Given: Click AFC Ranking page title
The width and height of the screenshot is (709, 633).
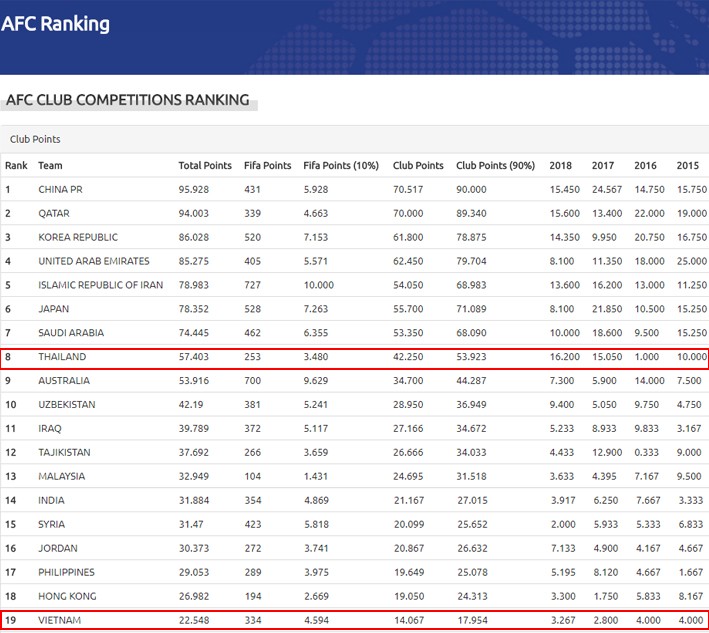Looking at the screenshot, I should click(x=55, y=24).
